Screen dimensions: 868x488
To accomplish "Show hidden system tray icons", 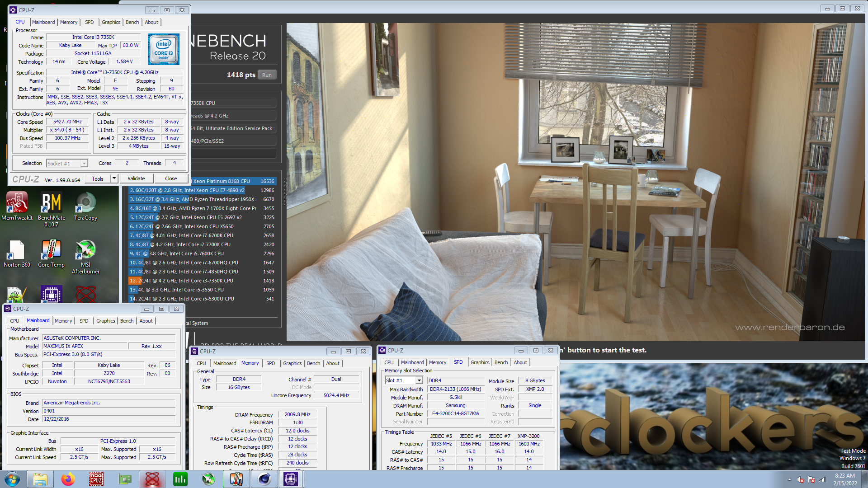I will coord(789,479).
